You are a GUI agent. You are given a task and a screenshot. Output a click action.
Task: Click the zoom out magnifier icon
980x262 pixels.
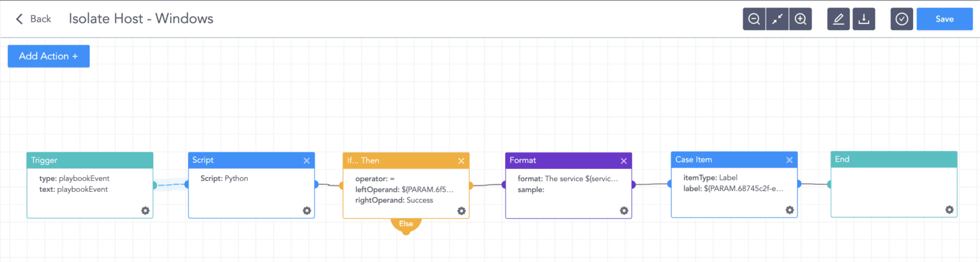click(x=754, y=19)
